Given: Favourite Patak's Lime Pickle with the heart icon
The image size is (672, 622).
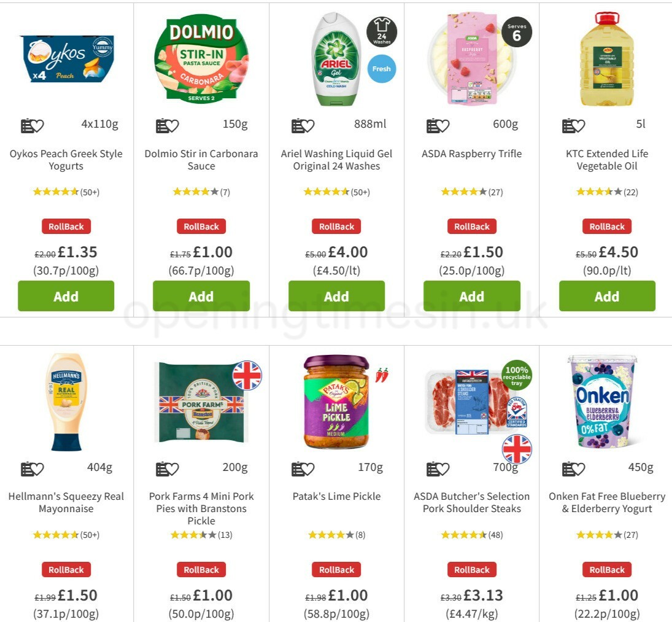Looking at the screenshot, I should coord(309,468).
